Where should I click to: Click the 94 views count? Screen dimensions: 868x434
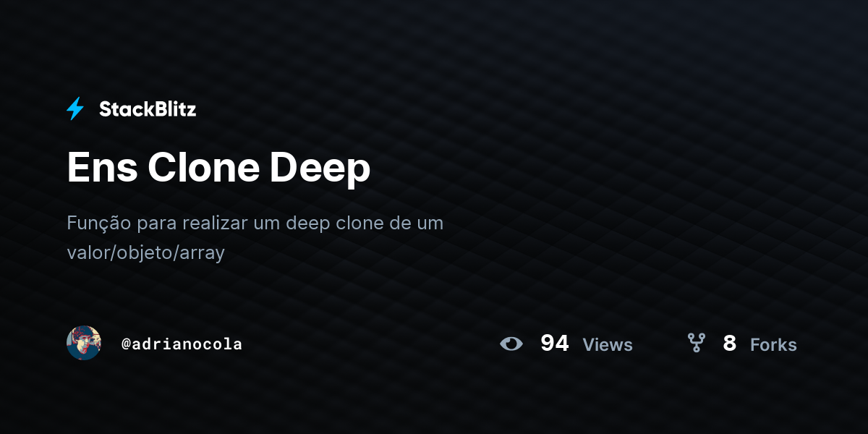(x=555, y=343)
